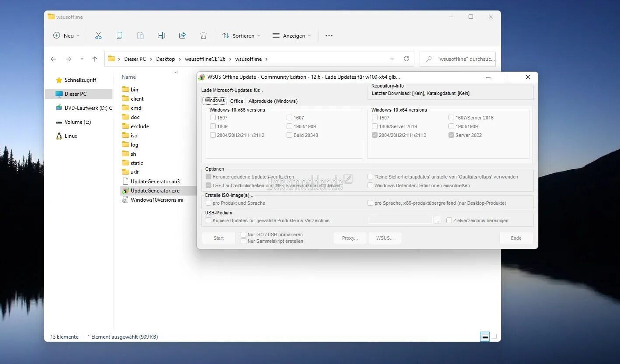Expand recent locations chevron beside forward arrow
Image resolution: width=620 pixels, height=364 pixels.
click(x=82, y=59)
